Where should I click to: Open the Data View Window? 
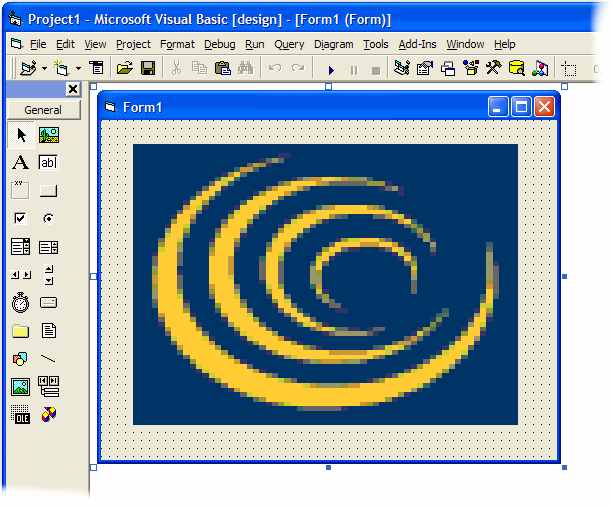516,68
